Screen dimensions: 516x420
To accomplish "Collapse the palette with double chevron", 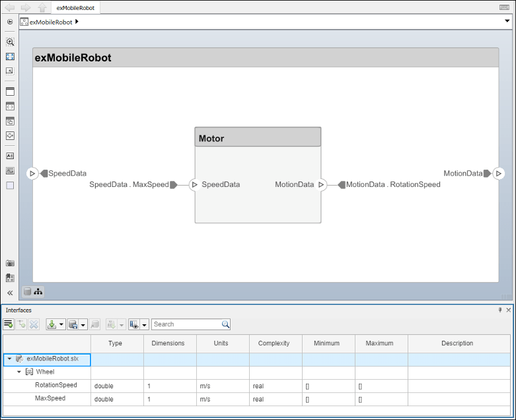I will pos(10,293).
